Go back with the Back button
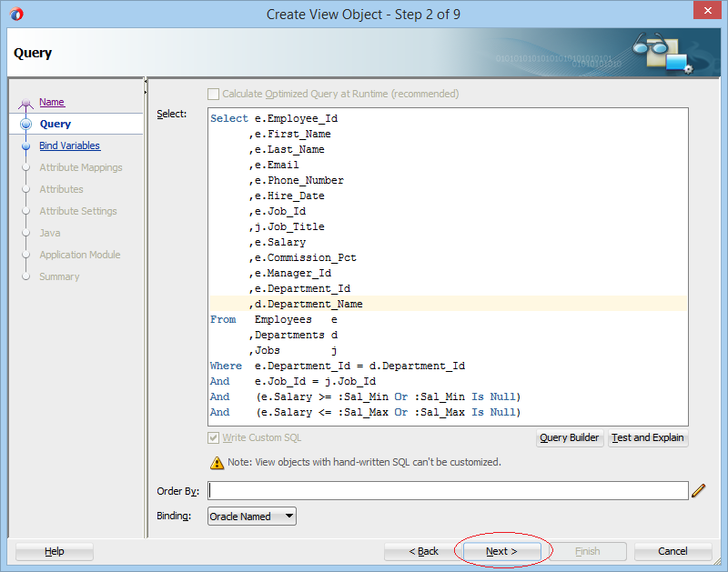Image resolution: width=728 pixels, height=572 pixels. click(423, 551)
